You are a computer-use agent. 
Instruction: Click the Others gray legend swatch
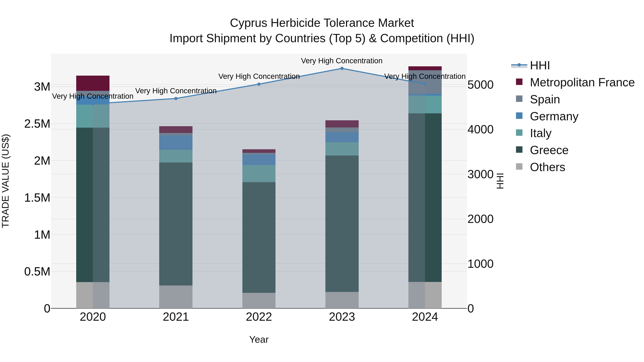[x=519, y=166]
